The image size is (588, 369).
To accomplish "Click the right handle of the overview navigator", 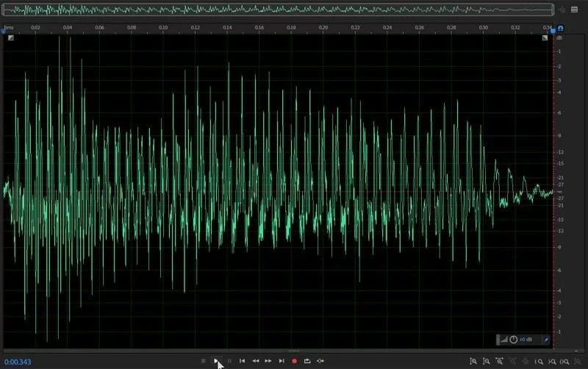I will pos(553,10).
